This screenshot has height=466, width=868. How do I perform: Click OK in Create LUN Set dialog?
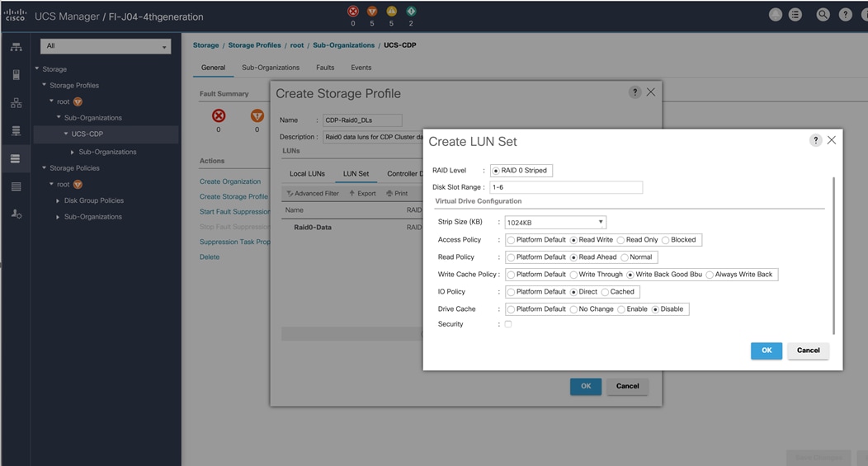[767, 351]
